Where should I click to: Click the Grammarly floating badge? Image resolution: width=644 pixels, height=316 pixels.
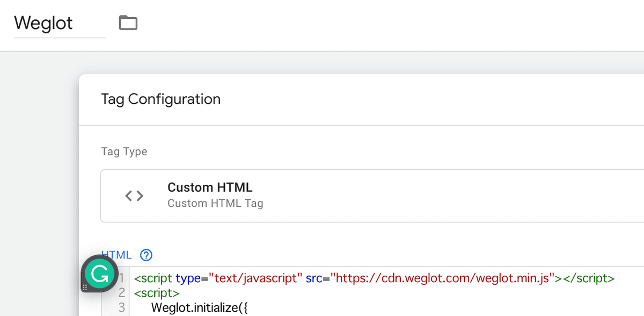click(x=99, y=274)
